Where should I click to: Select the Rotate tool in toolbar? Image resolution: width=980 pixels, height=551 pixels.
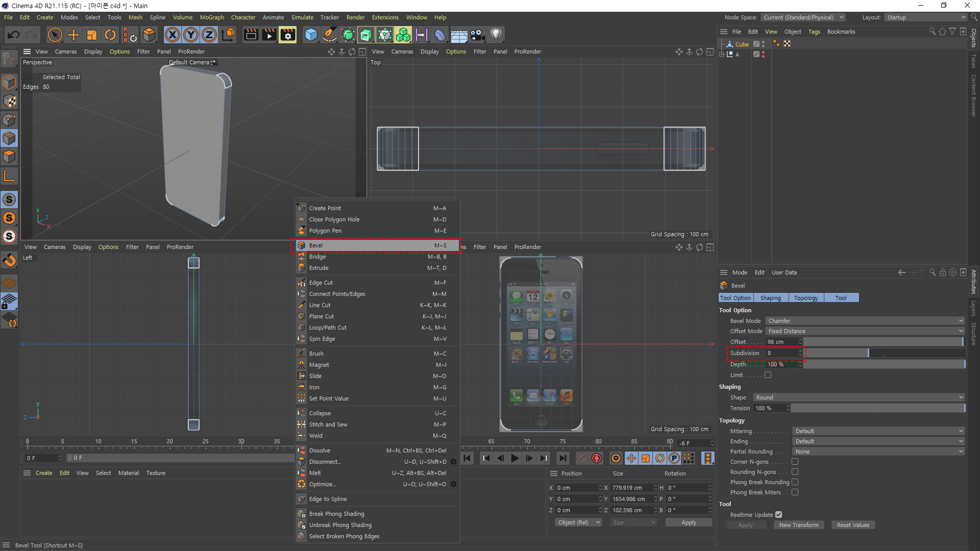pos(110,35)
